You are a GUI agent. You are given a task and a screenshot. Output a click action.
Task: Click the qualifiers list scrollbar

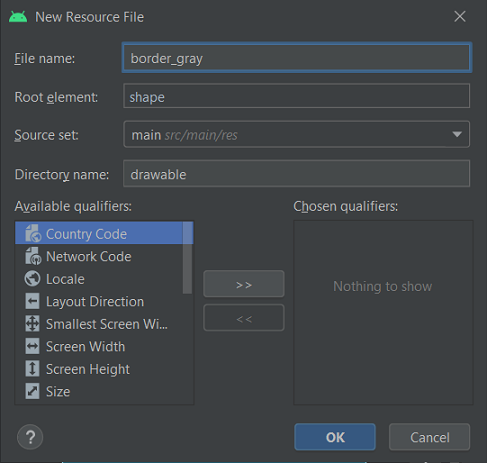click(x=188, y=258)
